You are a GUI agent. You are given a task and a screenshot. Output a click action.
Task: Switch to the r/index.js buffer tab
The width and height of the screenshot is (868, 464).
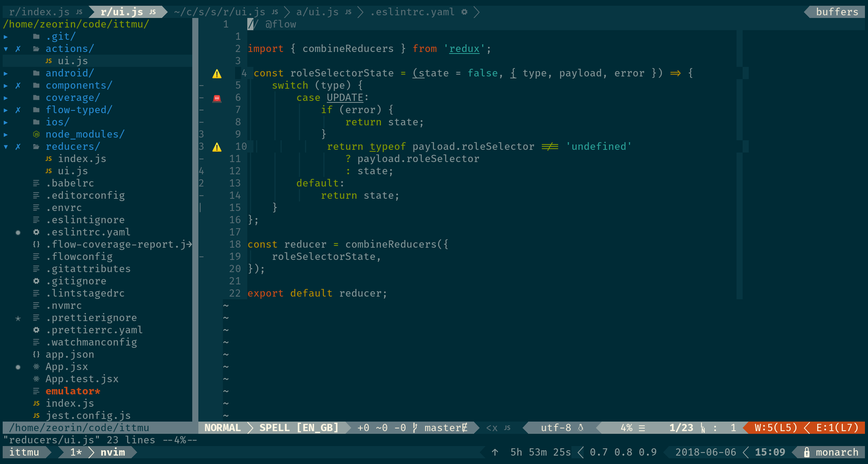point(40,12)
